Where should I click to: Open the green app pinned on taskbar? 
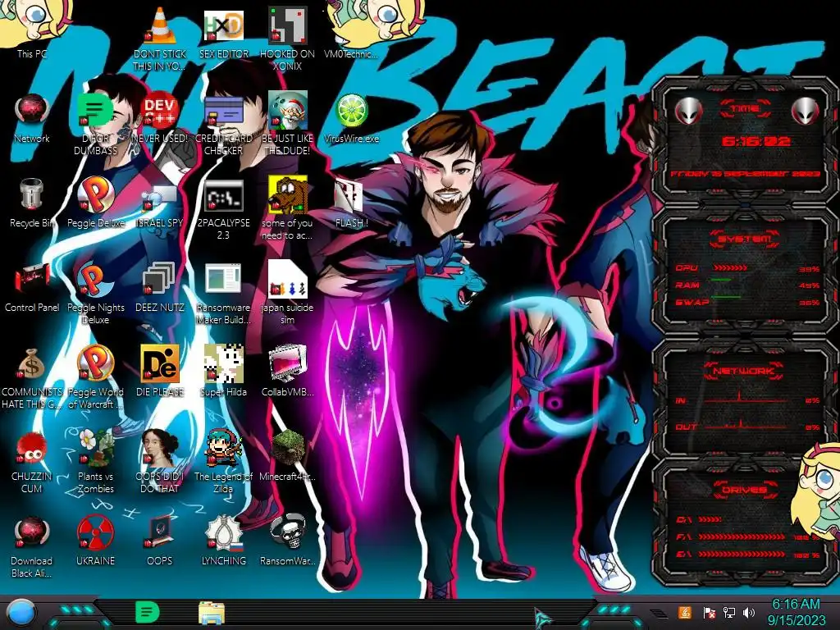pos(147,612)
